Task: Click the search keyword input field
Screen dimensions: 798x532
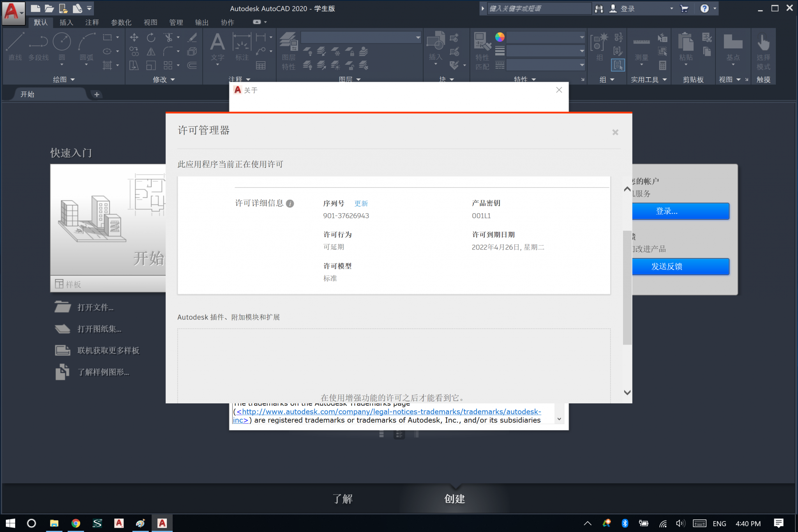Action: pyautogui.click(x=539, y=9)
